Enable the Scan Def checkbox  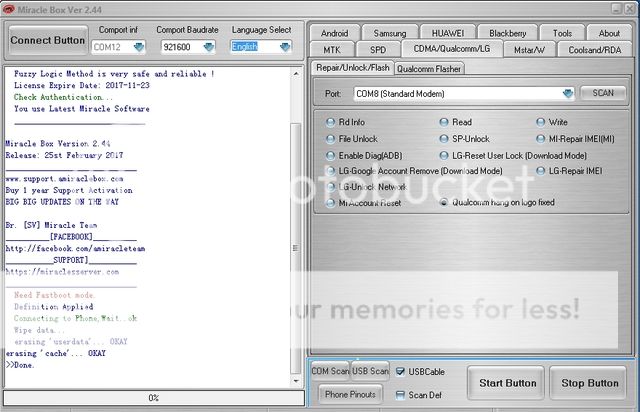(x=401, y=394)
